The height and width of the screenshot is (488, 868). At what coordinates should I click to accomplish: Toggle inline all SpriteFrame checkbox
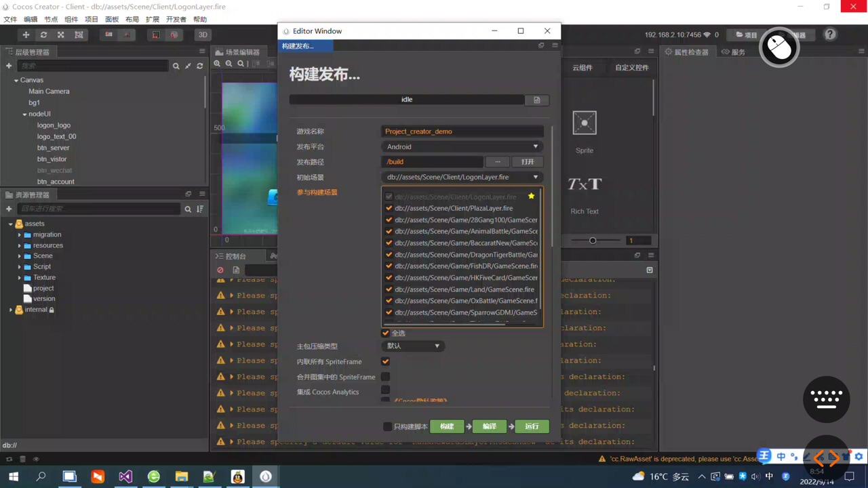coord(385,361)
